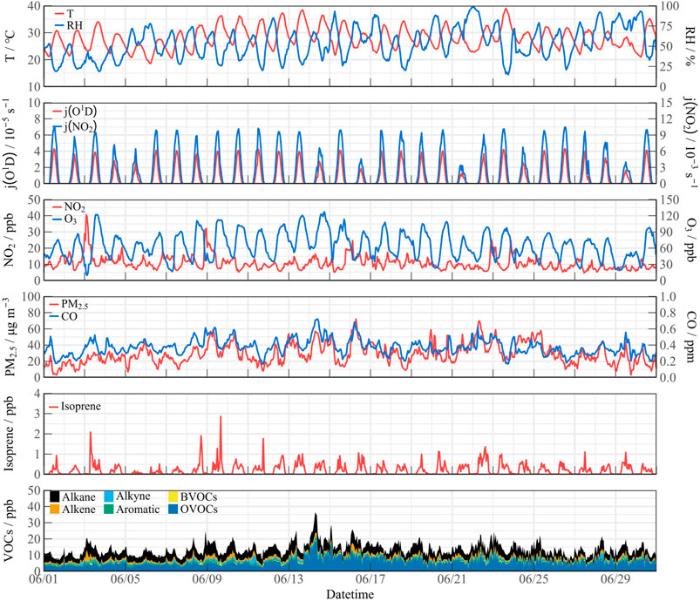Click the RH / % right axis title
This screenshot has height=601, width=700.
[x=690, y=46]
